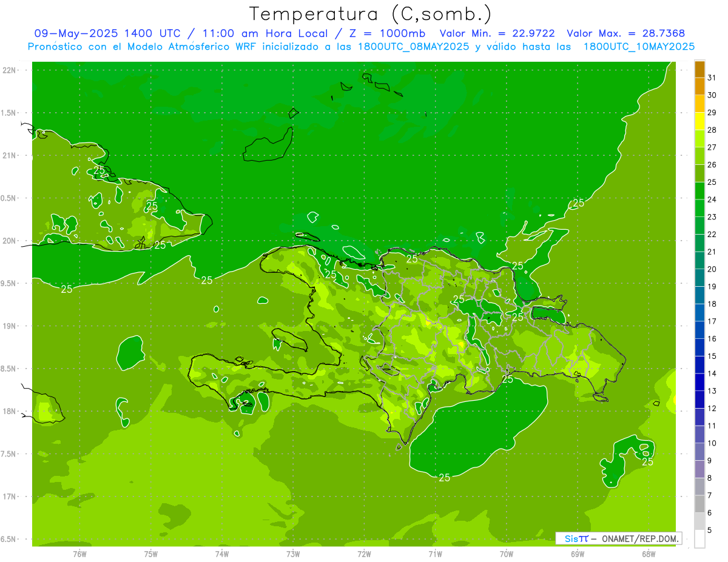
Task: Click the green colorbar swatch between 24 and 25
Action: pyautogui.click(x=699, y=191)
